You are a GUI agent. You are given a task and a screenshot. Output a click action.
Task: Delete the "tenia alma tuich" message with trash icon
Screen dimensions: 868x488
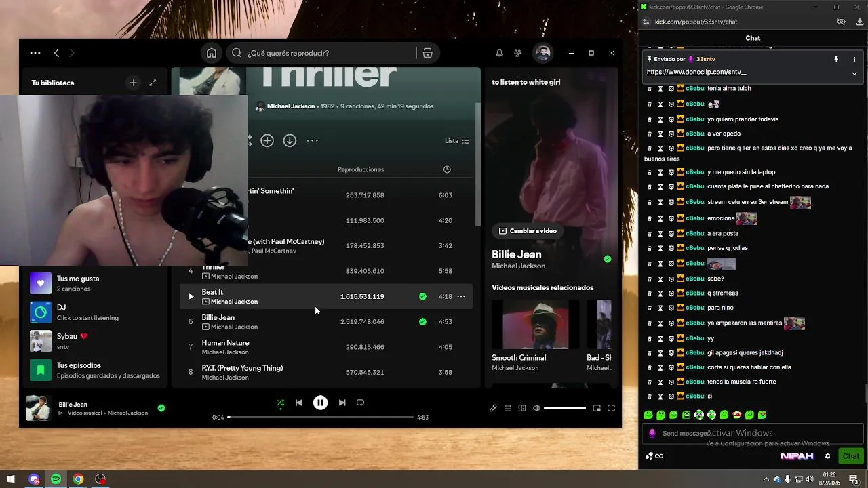(x=650, y=89)
